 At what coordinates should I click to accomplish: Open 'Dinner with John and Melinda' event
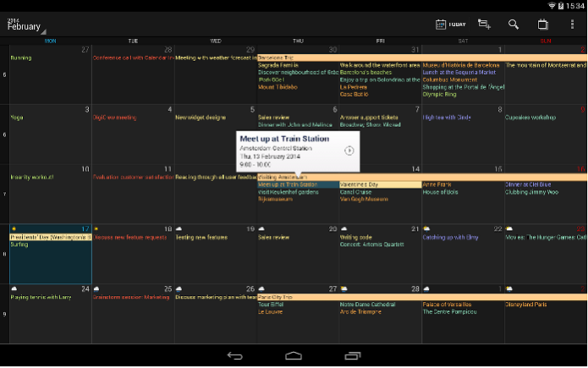pos(295,124)
